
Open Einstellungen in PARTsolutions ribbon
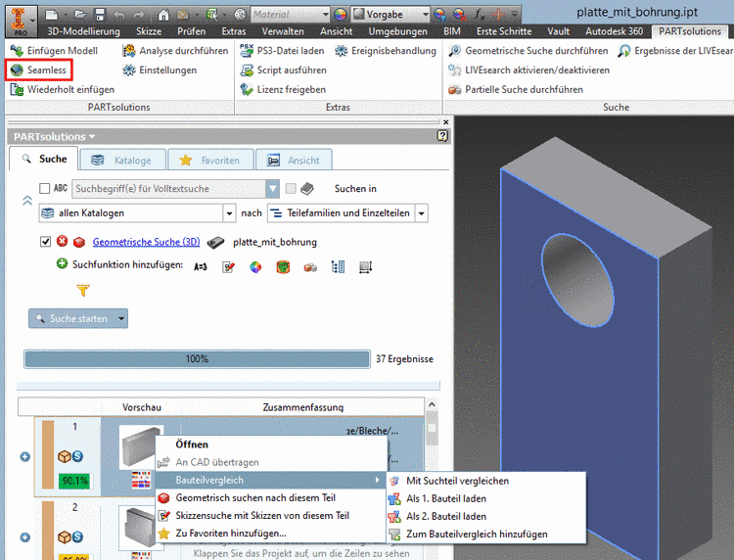point(160,70)
